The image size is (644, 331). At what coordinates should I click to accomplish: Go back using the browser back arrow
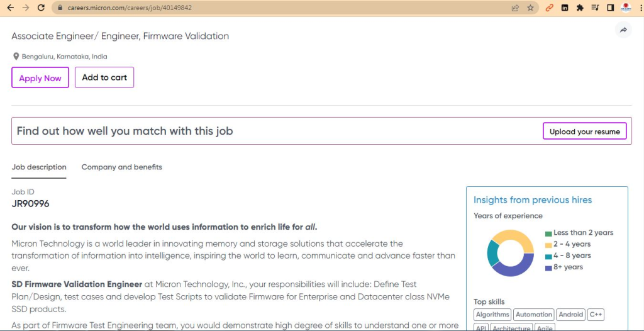tap(11, 8)
